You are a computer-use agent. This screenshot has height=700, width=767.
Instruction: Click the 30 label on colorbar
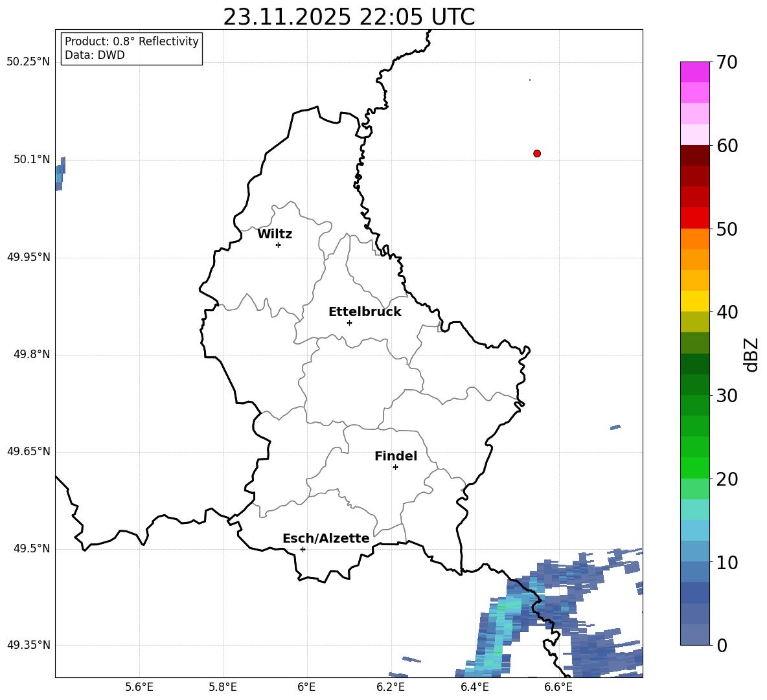[727, 396]
